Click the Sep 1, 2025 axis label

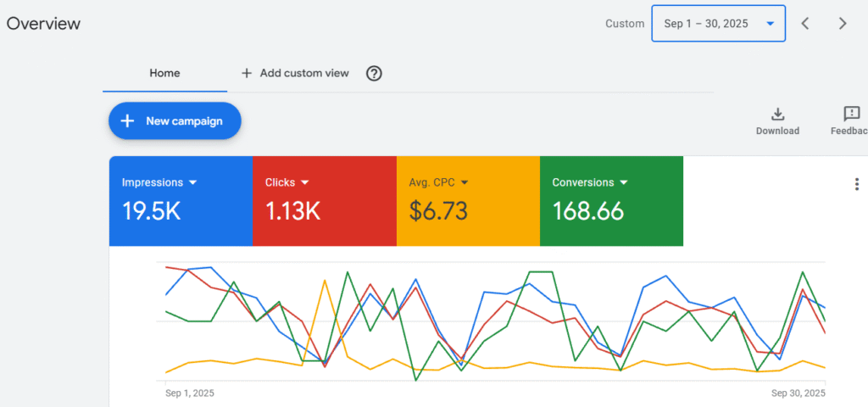tap(190, 393)
